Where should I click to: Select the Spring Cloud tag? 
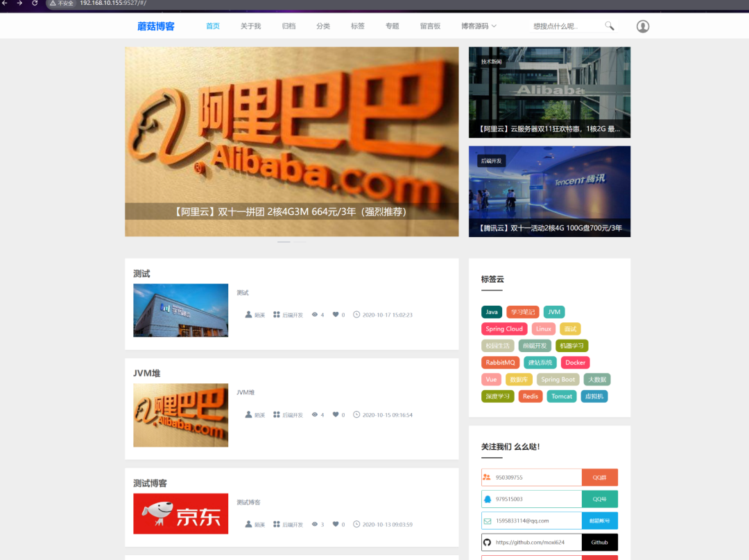(504, 329)
